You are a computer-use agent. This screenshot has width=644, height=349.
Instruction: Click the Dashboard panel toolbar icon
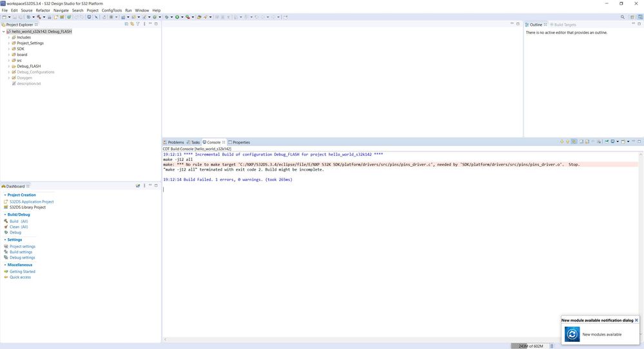pyautogui.click(x=138, y=186)
